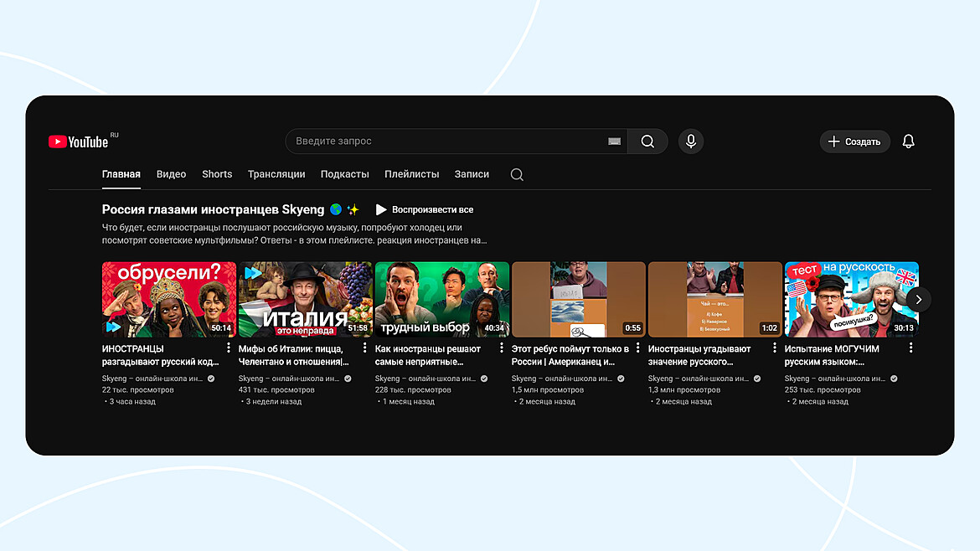Screen dimensions: 980x551
Task: Click the Создать button
Action: pos(854,141)
